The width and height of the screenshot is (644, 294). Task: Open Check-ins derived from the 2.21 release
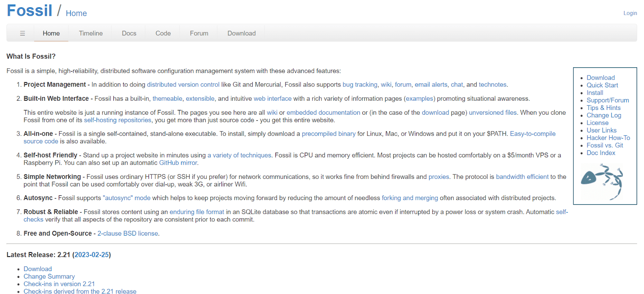point(80,292)
